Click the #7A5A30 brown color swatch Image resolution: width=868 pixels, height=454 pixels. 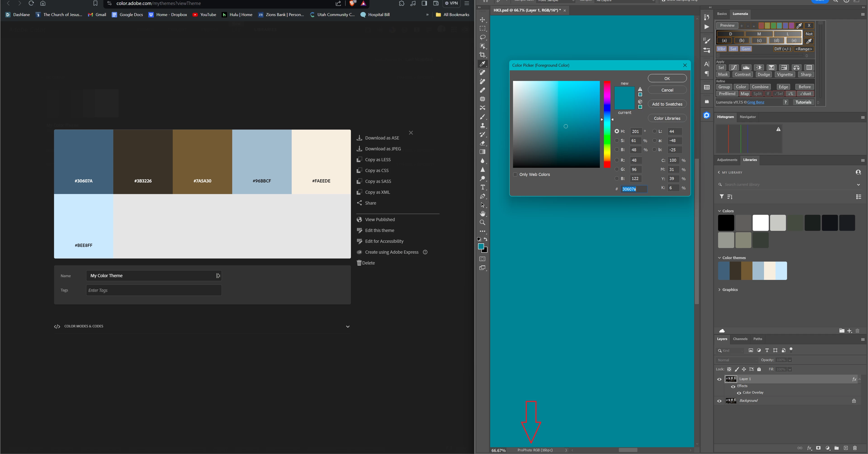tap(202, 162)
